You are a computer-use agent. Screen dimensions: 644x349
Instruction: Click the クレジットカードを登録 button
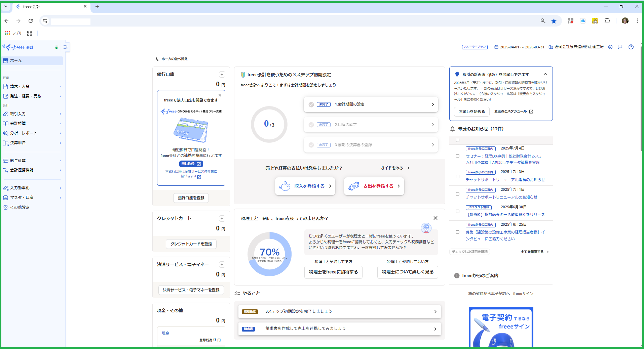[x=191, y=244]
